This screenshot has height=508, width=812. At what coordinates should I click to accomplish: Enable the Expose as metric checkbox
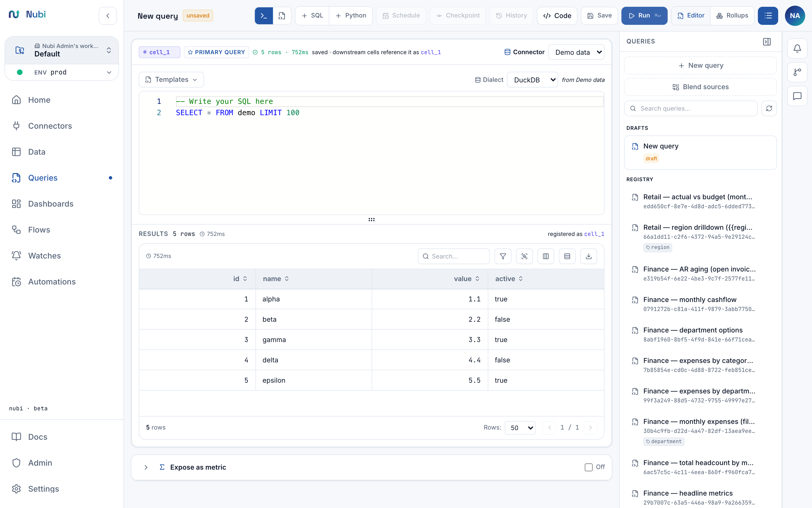pos(588,467)
